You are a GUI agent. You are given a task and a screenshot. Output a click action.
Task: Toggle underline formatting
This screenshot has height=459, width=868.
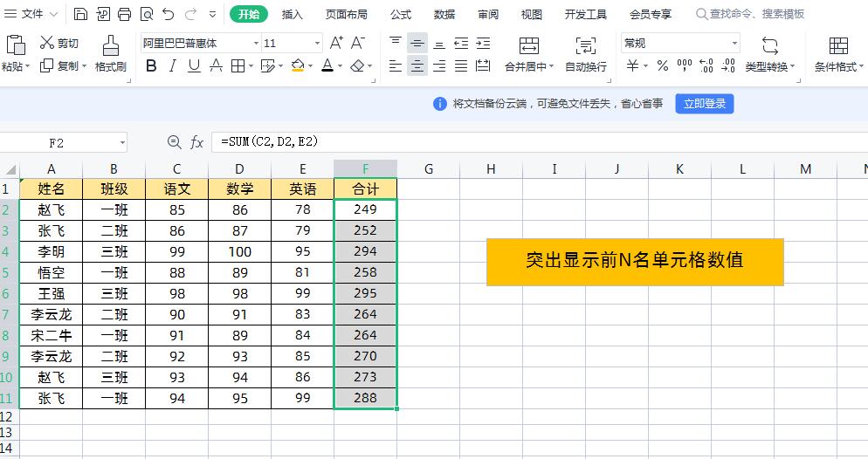[x=194, y=66]
